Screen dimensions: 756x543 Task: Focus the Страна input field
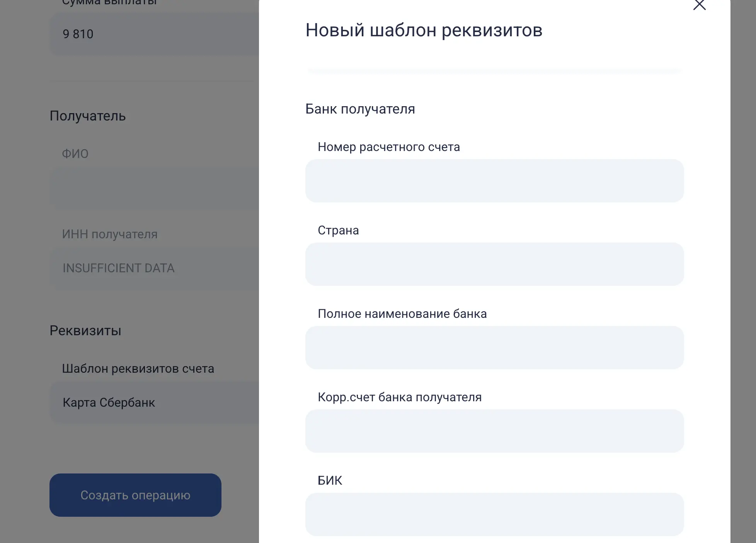pyautogui.click(x=494, y=264)
